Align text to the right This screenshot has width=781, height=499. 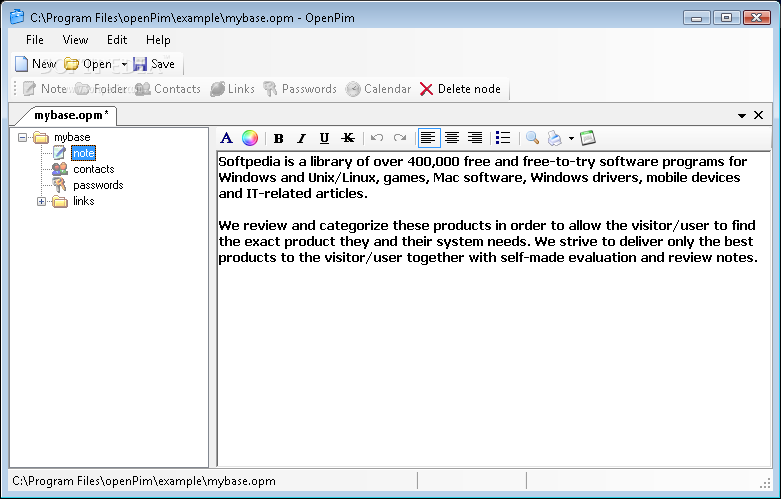coord(475,138)
